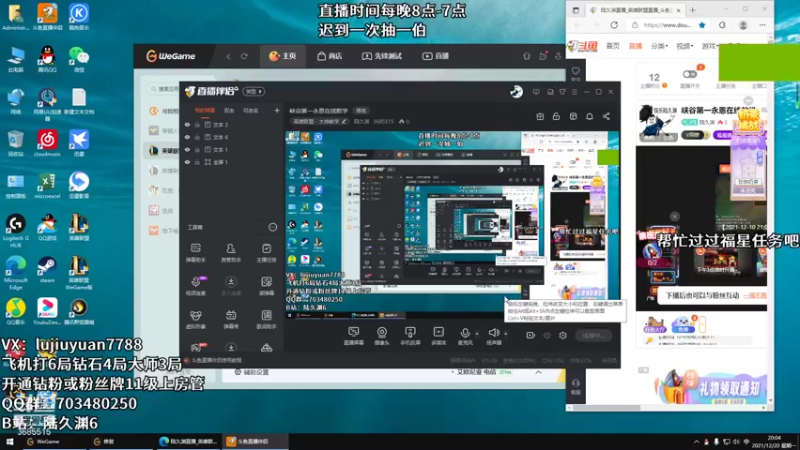The width and height of the screenshot is (800, 450).
Task: Select 直播 on Douyu navigation
Action: pos(635,46)
